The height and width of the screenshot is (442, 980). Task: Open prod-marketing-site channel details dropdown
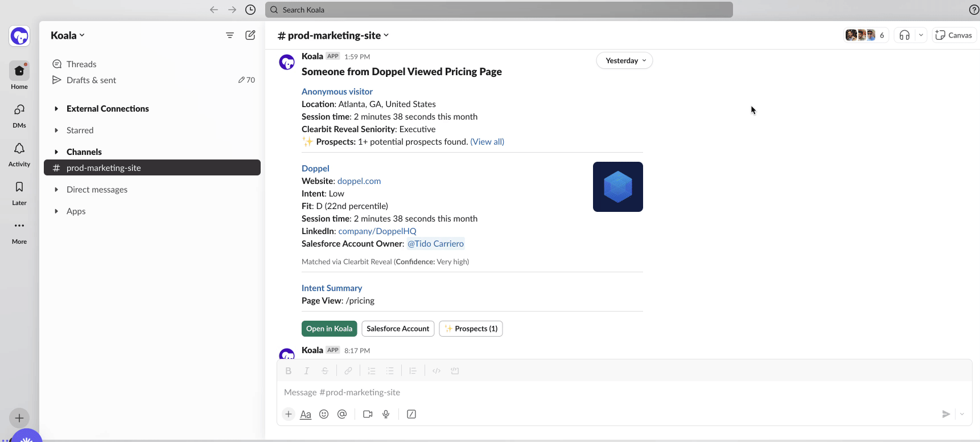point(333,35)
